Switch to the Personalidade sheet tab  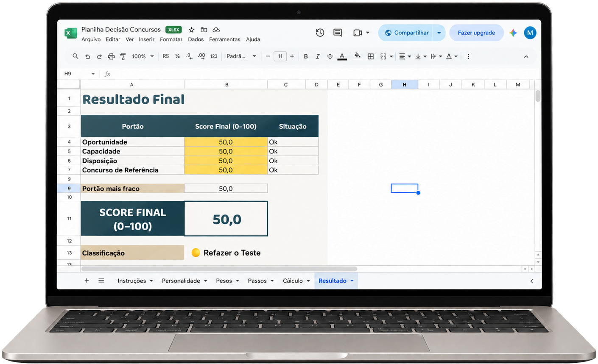coord(181,281)
